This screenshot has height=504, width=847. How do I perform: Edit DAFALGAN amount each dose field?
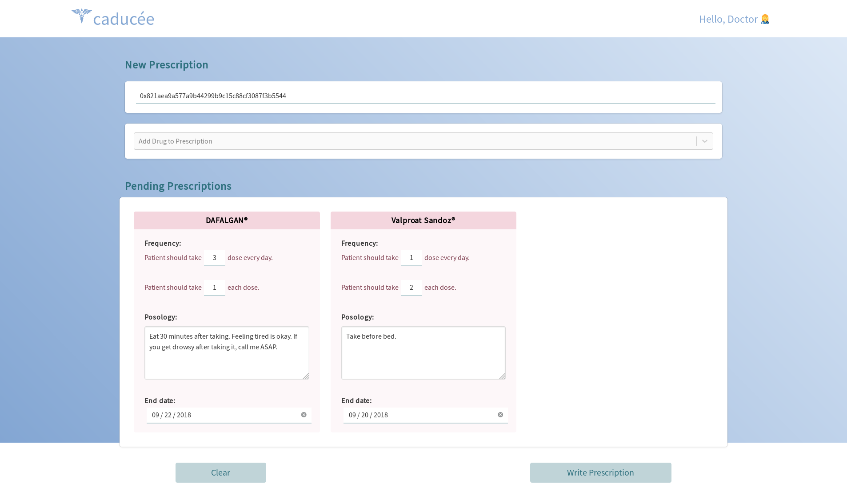point(215,288)
